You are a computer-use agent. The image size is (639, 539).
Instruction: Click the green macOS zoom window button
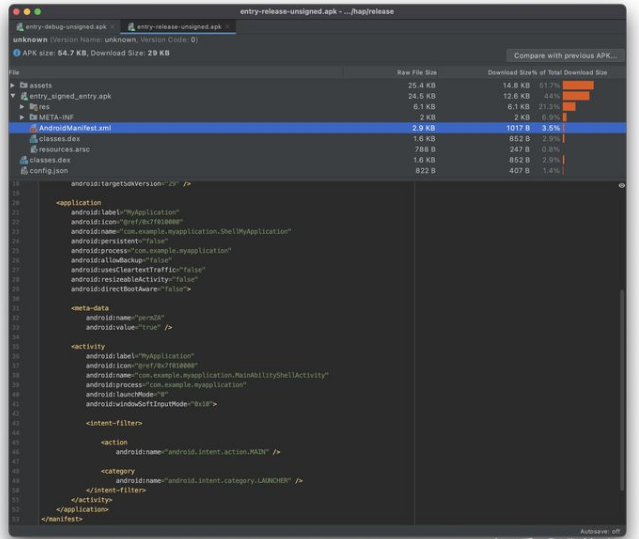click(x=37, y=11)
